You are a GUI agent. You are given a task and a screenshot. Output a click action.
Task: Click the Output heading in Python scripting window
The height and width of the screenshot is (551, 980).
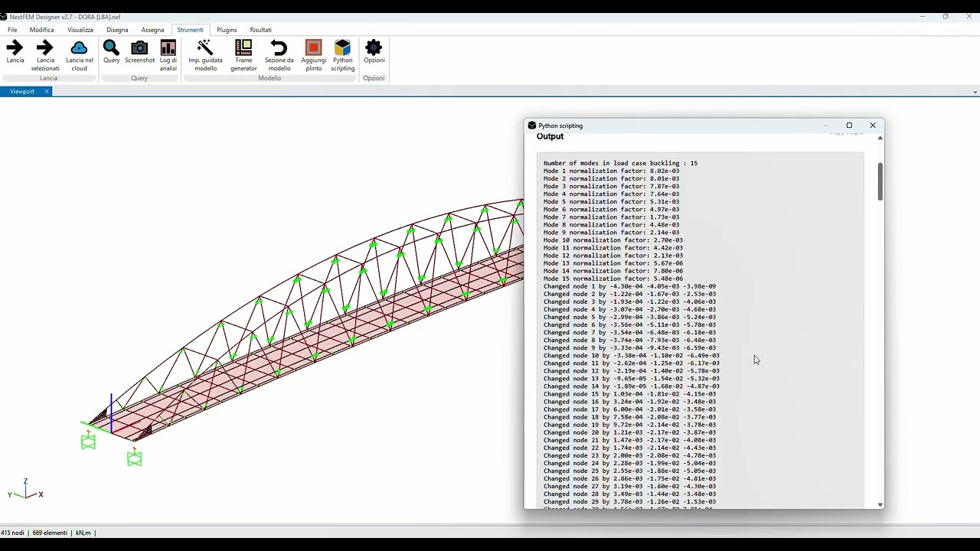point(550,136)
